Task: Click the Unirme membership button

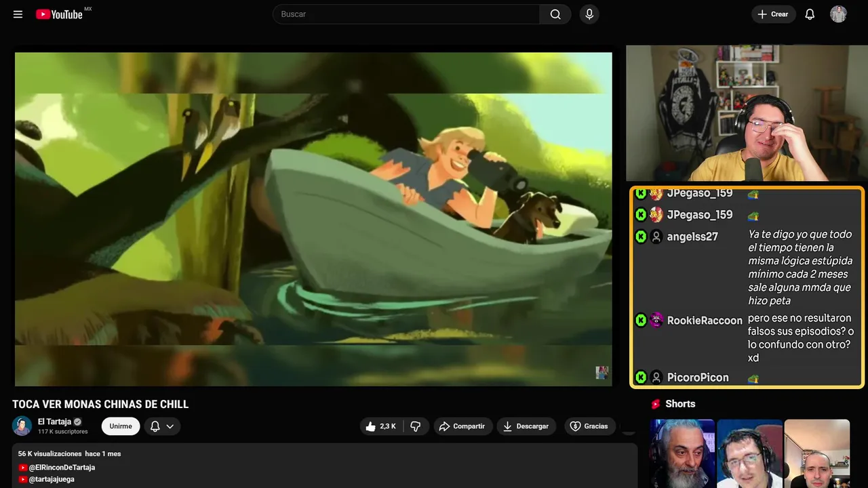Action: [x=121, y=426]
